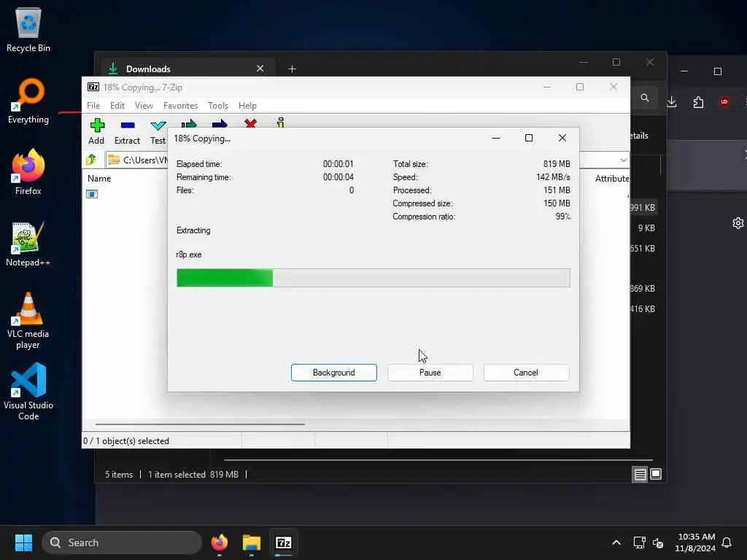Click the '5 items' Explorer status text
The image size is (747, 560).
(119, 474)
